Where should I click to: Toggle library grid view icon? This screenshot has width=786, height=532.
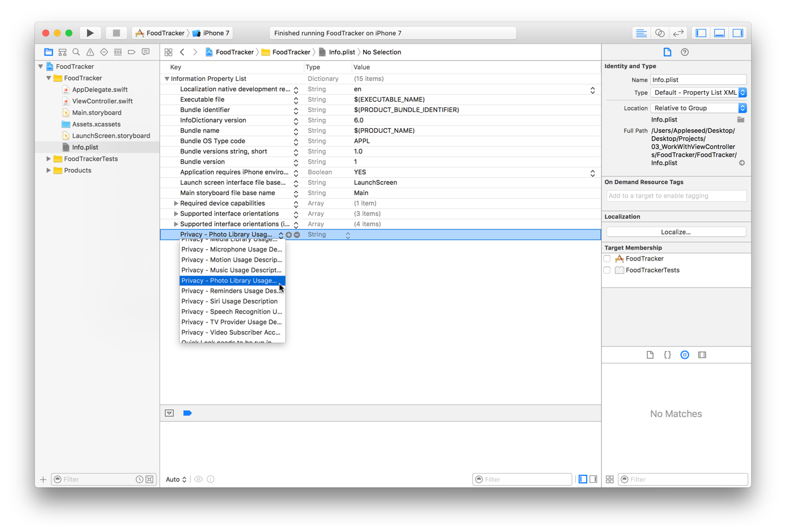[610, 479]
